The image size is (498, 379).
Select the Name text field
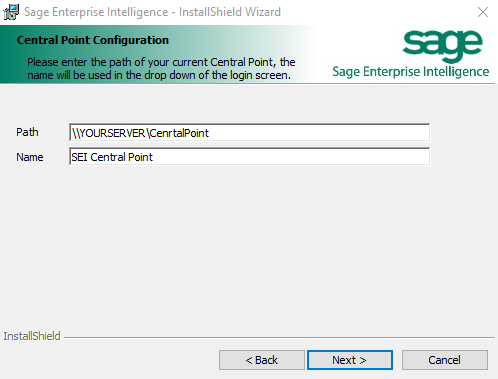(x=249, y=157)
